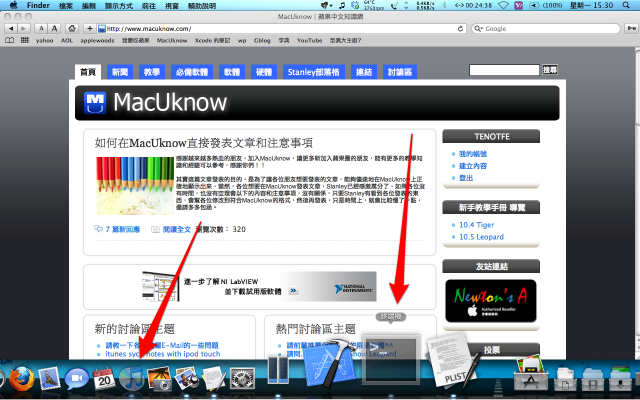Click the Newton's A reseller banner
The image size is (640, 400).
(491, 301)
